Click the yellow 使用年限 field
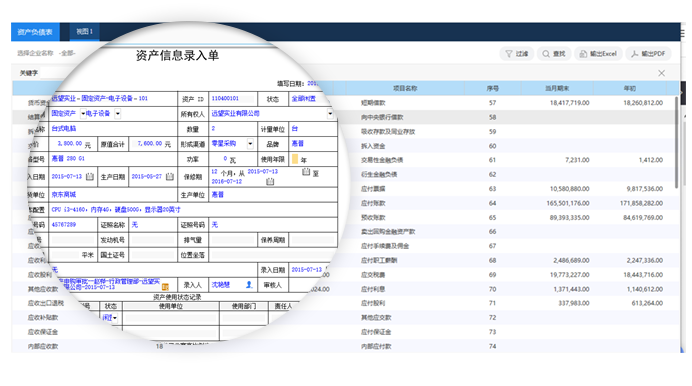The width and height of the screenshot is (692, 386). (x=295, y=159)
